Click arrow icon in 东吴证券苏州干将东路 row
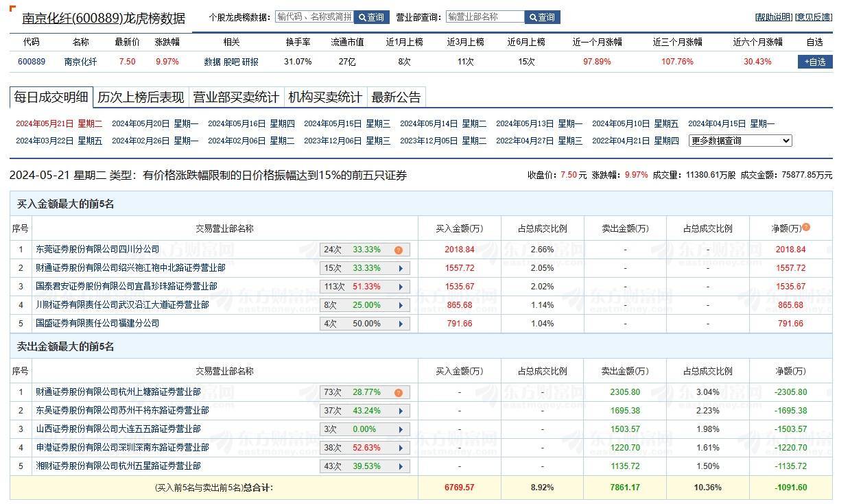This screenshot has height=504, width=850. (x=401, y=411)
